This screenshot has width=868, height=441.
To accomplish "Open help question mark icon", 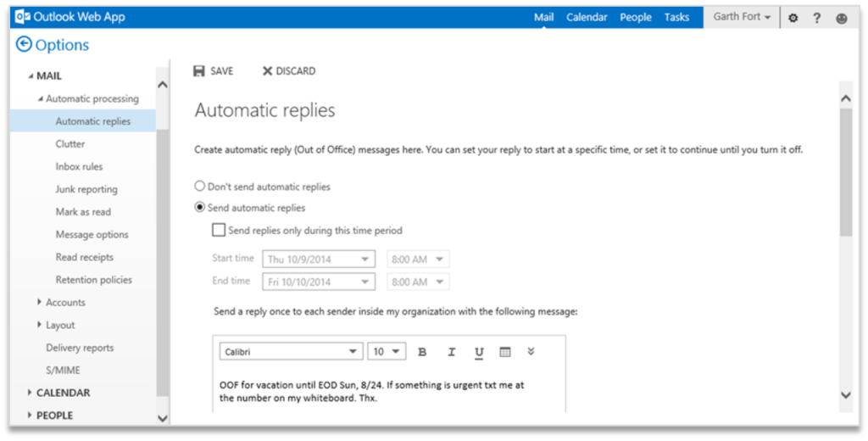I will click(x=817, y=18).
